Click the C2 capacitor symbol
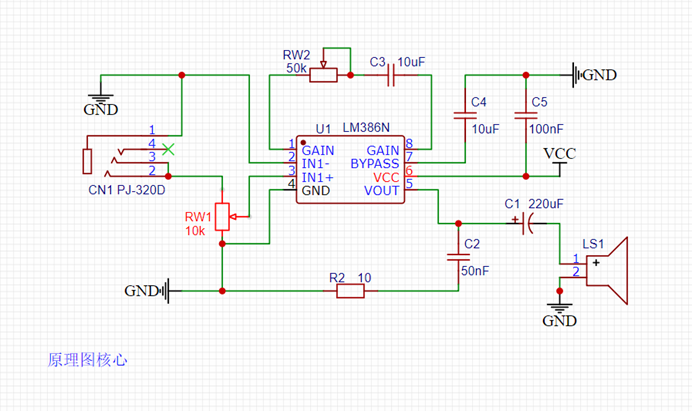The width and height of the screenshot is (692, 411). (459, 257)
